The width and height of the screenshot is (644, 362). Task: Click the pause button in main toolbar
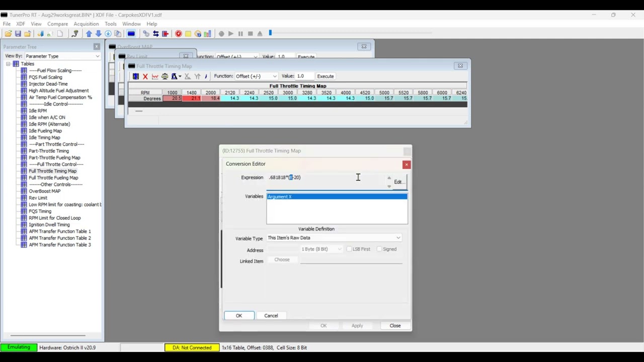[240, 34]
